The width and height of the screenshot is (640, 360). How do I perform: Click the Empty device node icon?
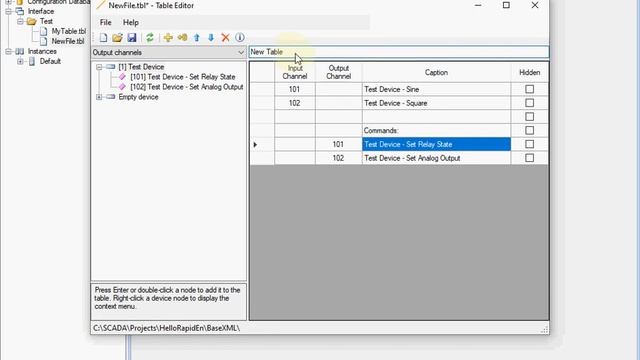[x=111, y=97]
